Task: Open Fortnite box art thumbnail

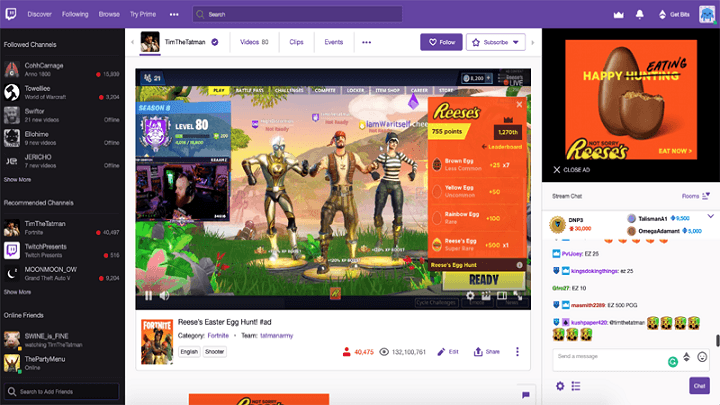Action: click(x=157, y=342)
